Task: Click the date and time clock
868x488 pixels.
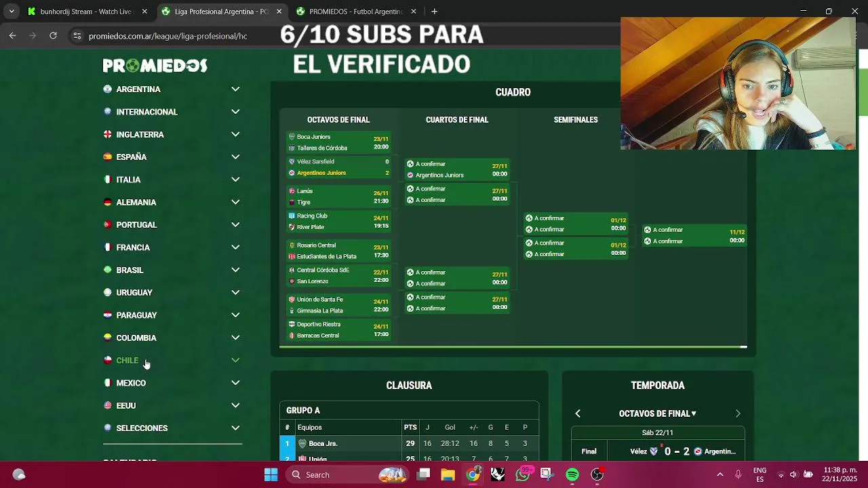Action: (840, 474)
